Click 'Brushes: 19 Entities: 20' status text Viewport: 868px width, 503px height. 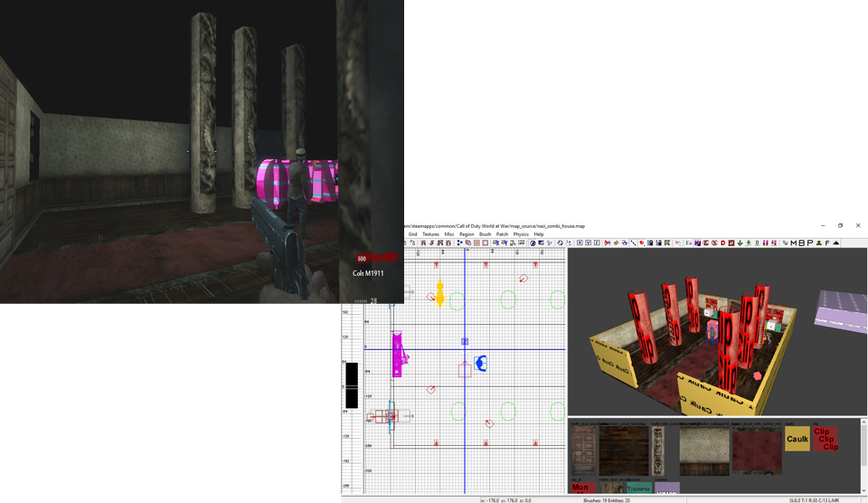pyautogui.click(x=606, y=500)
